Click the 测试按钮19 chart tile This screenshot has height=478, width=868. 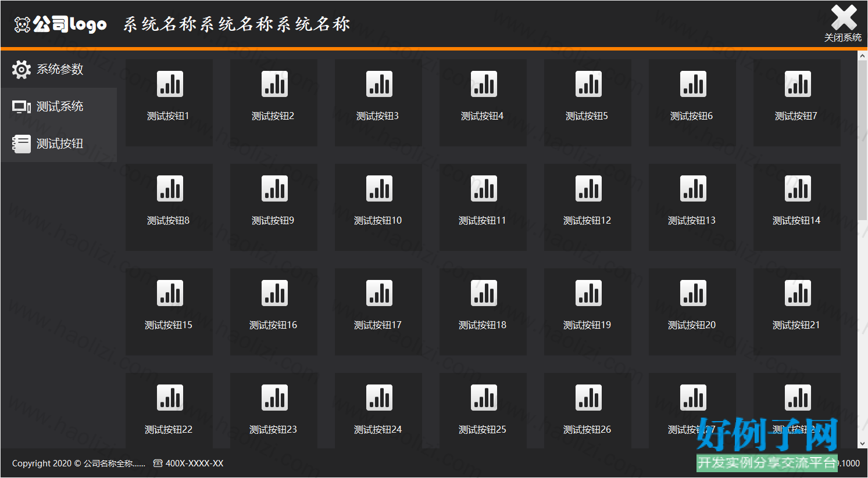pyautogui.click(x=588, y=311)
